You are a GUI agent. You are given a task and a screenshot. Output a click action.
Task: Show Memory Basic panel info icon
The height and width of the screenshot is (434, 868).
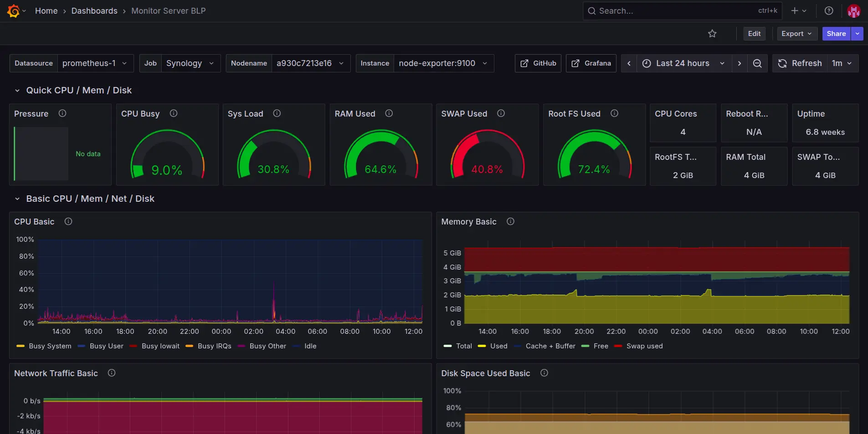[x=511, y=221]
